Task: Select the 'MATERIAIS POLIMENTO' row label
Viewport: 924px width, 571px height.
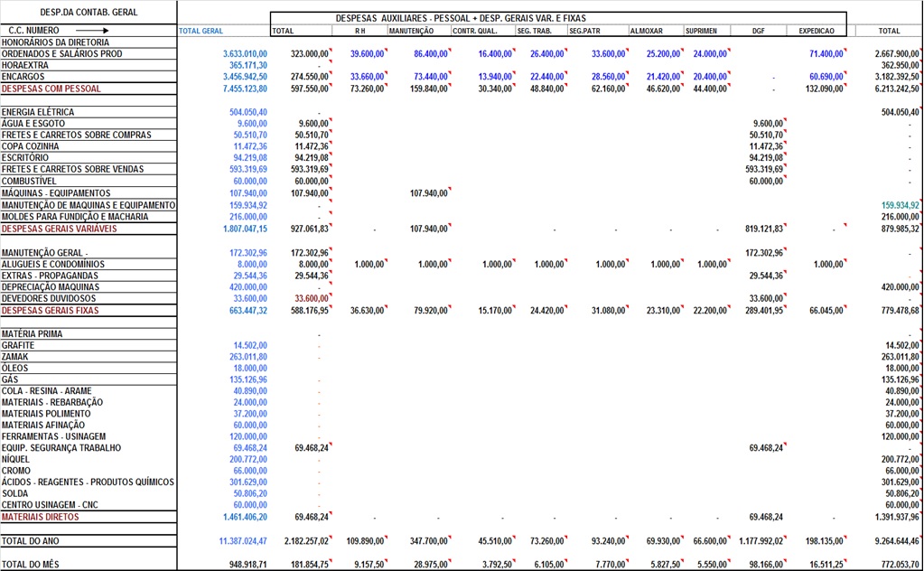Action: click(46, 414)
